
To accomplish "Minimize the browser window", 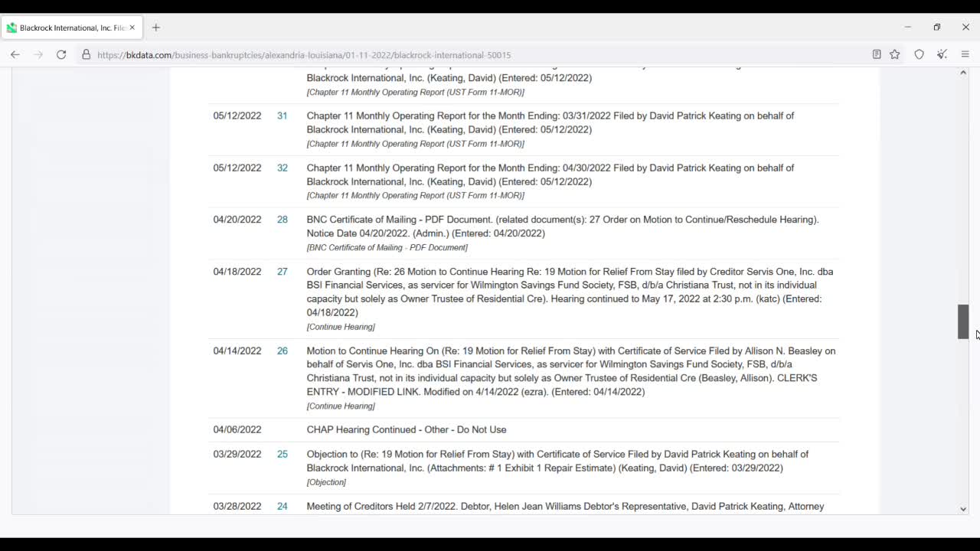I will pos(908,28).
